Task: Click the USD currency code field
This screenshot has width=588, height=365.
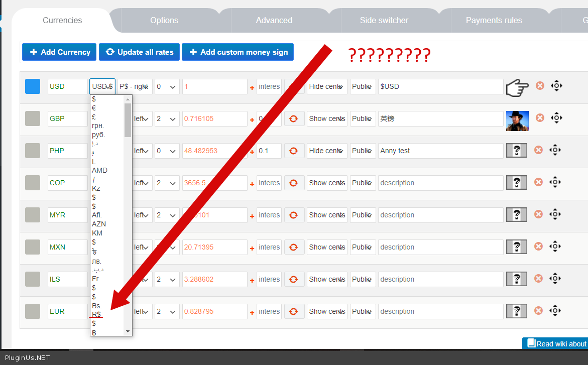Action: pos(67,87)
